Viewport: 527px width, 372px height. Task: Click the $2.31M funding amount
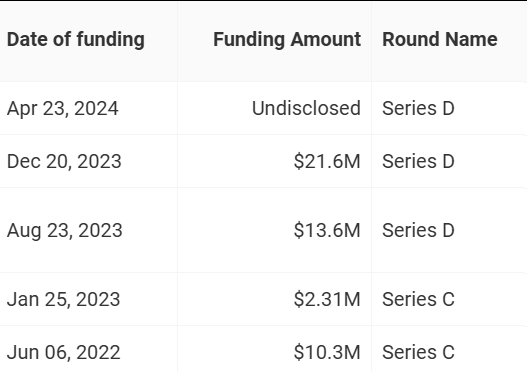(327, 299)
